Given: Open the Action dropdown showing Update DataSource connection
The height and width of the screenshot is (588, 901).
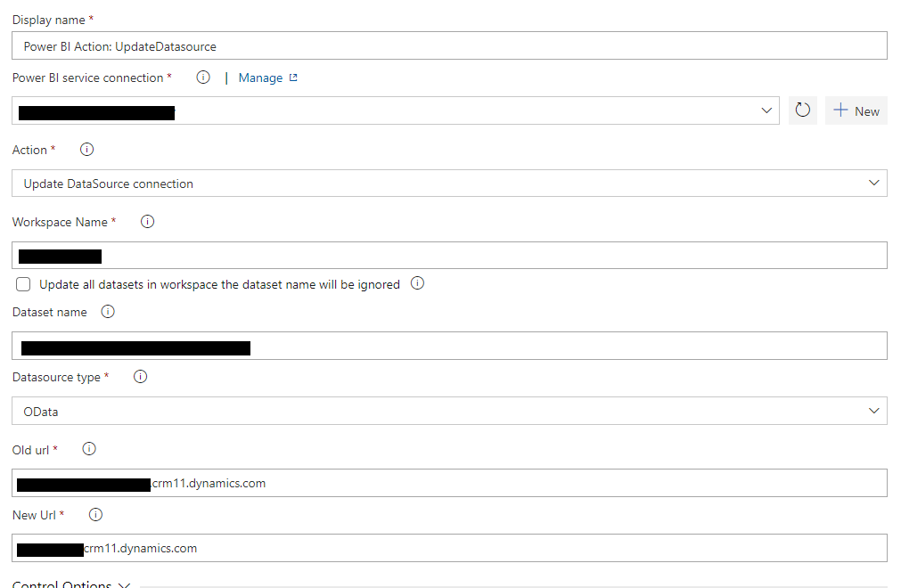Looking at the screenshot, I should (x=449, y=184).
